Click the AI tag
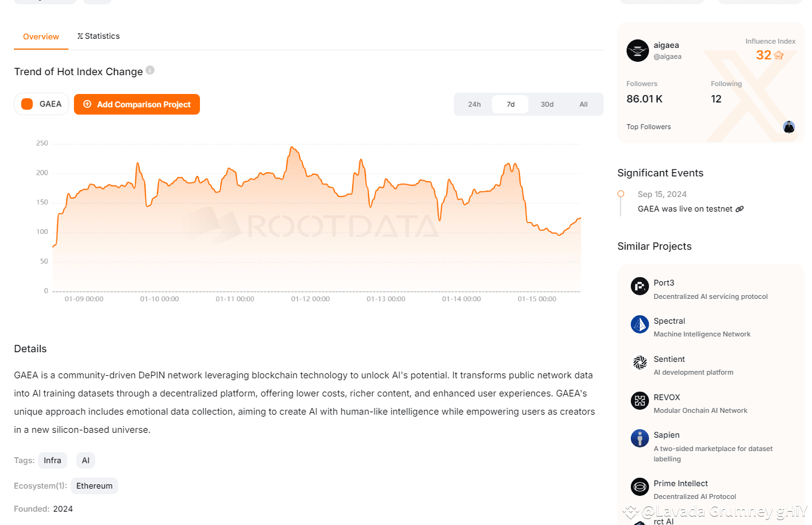This screenshot has height=525, width=812. (85, 460)
